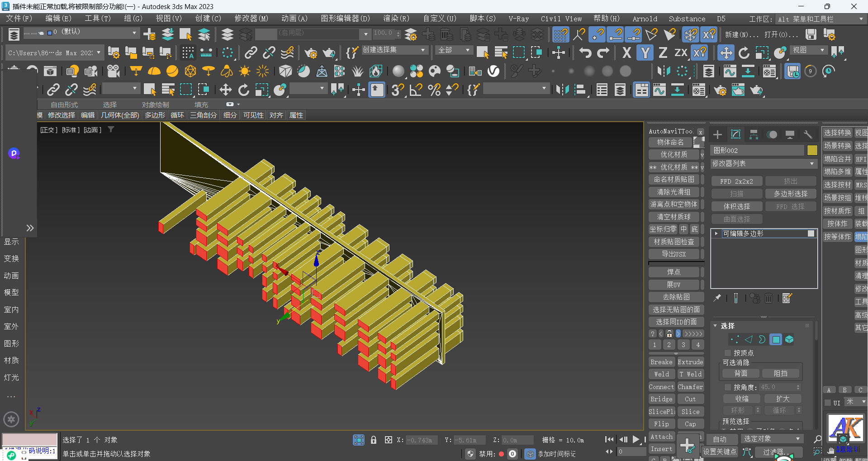
Task: Click the Chamfer button
Action: click(x=690, y=387)
